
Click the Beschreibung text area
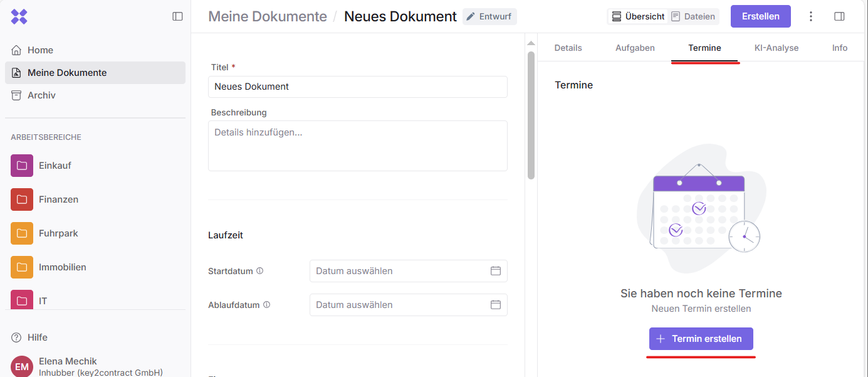coord(357,146)
